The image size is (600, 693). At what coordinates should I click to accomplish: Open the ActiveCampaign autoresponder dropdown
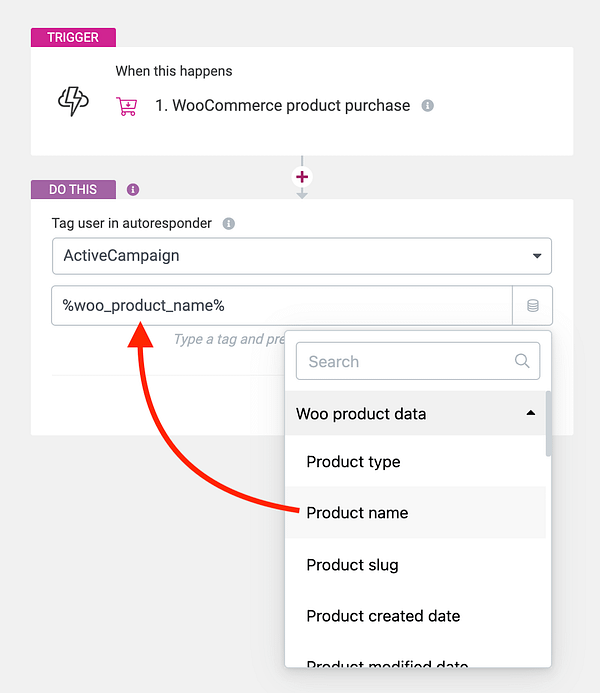tap(302, 256)
